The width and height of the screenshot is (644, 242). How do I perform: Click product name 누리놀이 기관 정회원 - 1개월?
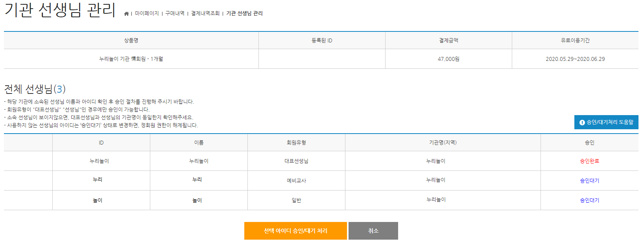click(131, 59)
